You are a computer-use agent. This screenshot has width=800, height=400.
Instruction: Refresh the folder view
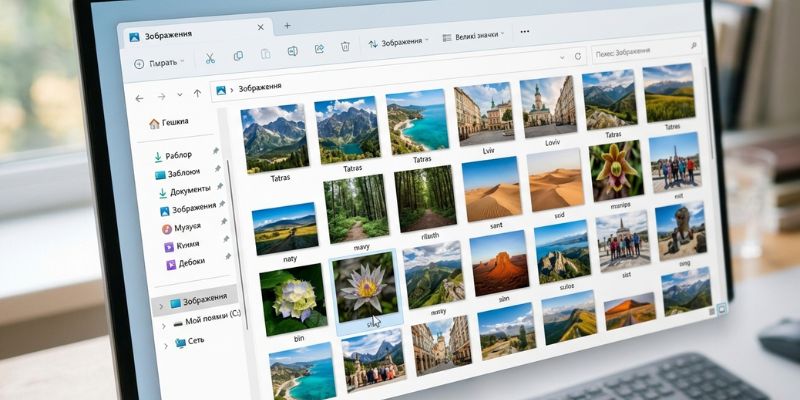click(578, 56)
